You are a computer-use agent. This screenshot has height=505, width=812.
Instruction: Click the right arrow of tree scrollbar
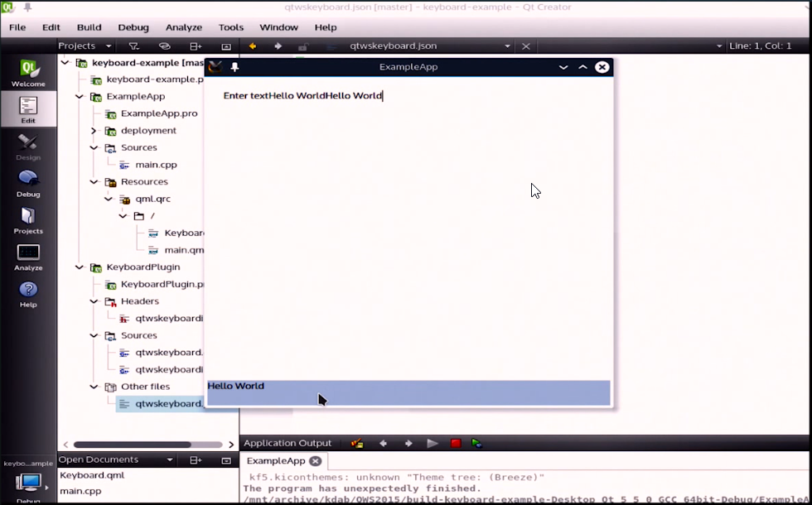pos(231,445)
